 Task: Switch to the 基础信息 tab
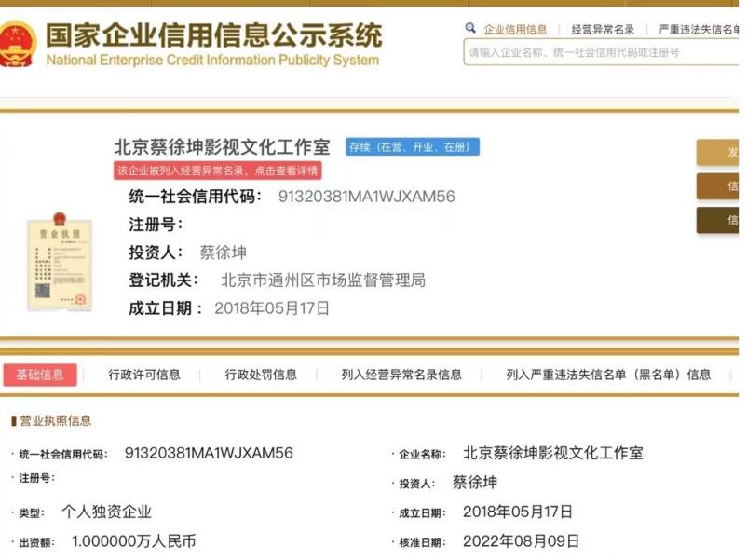[x=40, y=375]
